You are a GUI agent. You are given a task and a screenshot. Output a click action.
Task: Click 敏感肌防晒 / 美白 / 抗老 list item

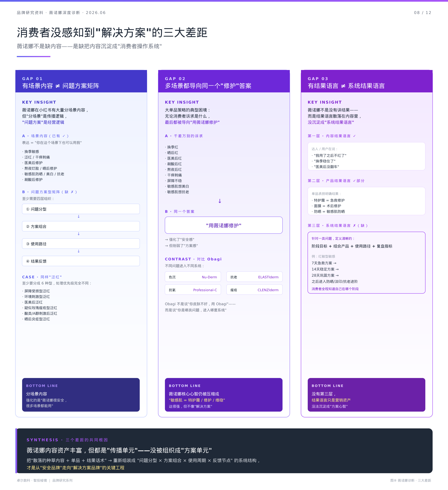pos(43,174)
